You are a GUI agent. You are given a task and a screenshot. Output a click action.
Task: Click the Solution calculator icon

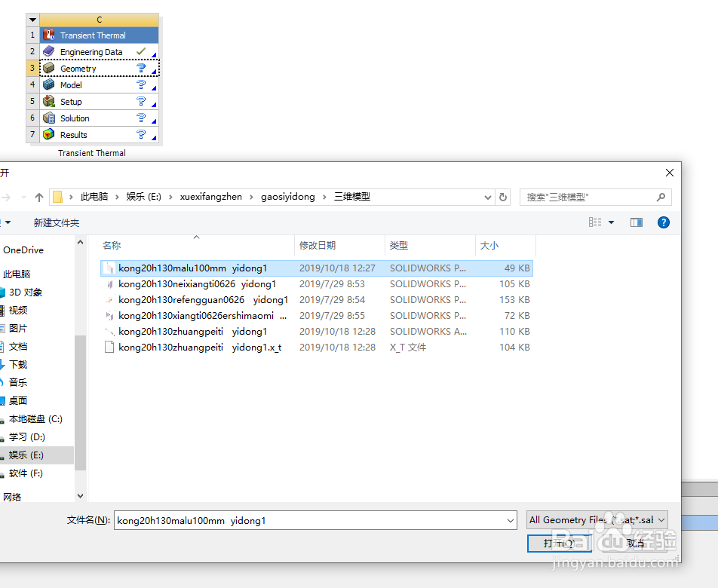coord(49,118)
